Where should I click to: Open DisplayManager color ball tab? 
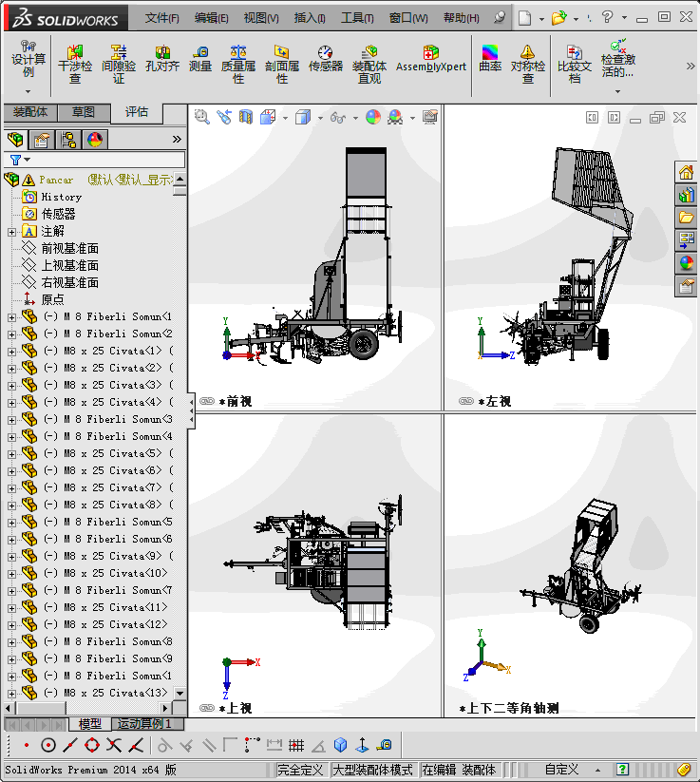95,140
